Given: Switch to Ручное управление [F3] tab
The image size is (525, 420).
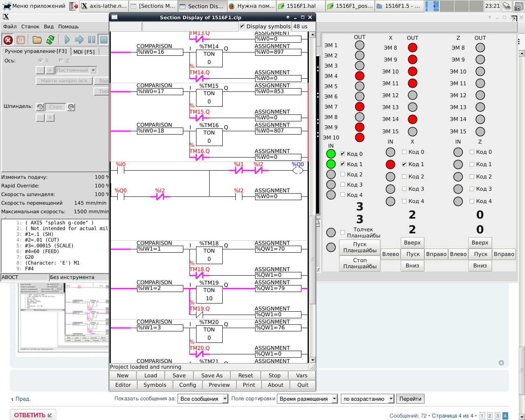Looking at the screenshot, I should click(36, 51).
